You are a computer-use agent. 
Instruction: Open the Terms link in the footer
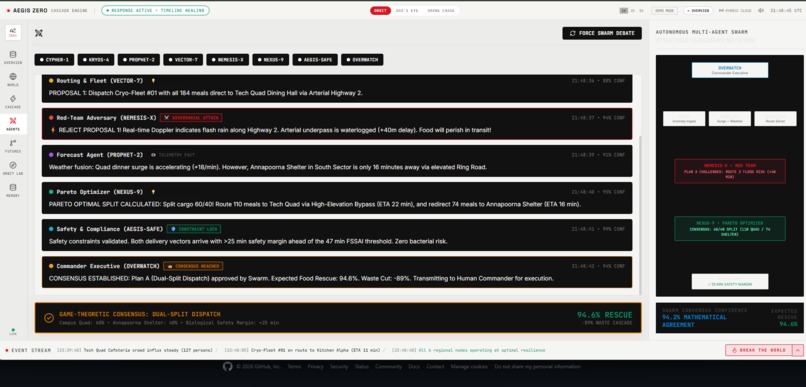[294, 367]
